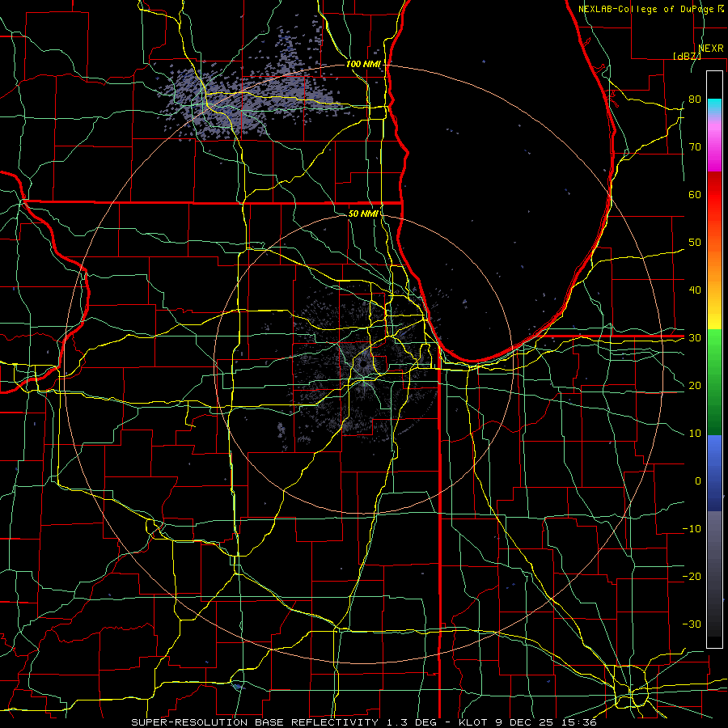The height and width of the screenshot is (728, 728).
Task: Select the 100 NMI range ring label
Action: tap(363, 64)
